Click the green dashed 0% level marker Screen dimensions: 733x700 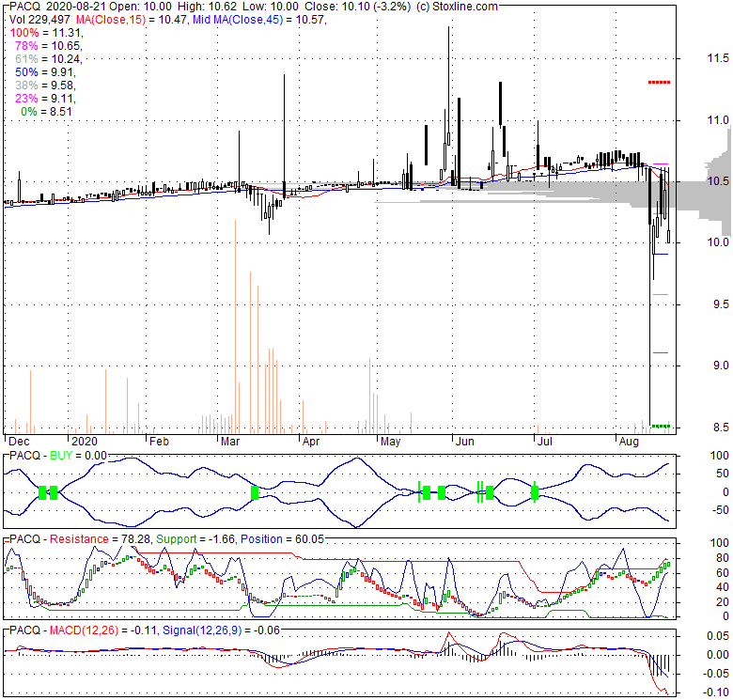(661, 426)
